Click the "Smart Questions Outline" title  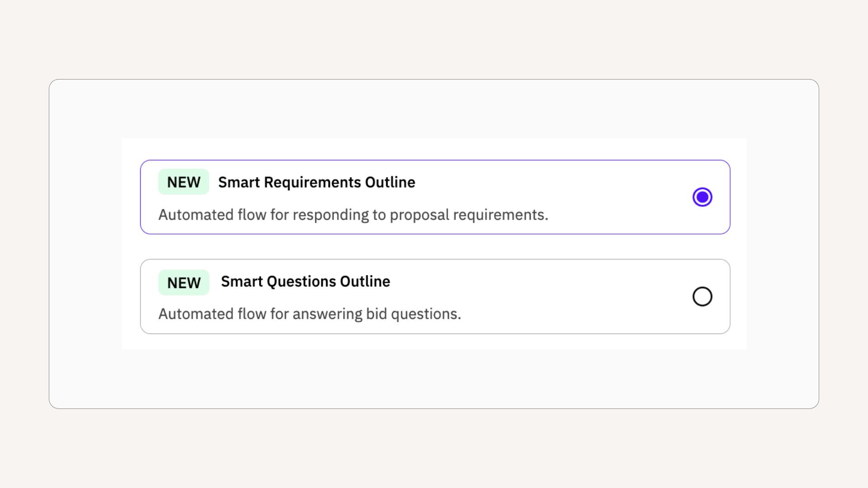[x=305, y=282]
